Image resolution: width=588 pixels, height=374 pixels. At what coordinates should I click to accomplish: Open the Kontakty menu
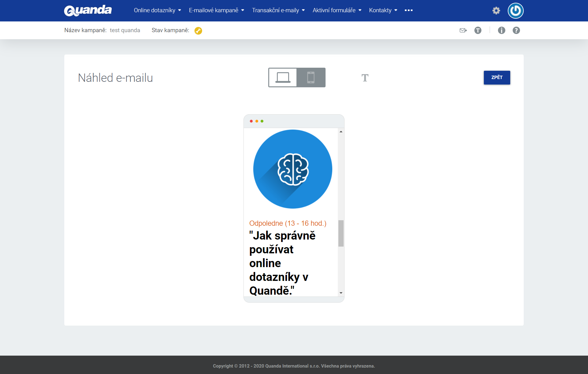[383, 10]
